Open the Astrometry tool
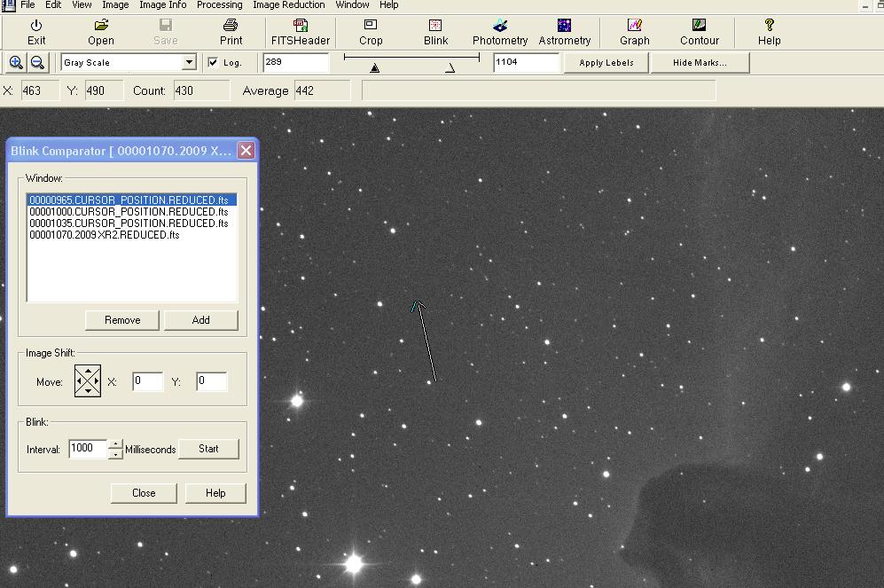884x588 pixels. point(564,32)
